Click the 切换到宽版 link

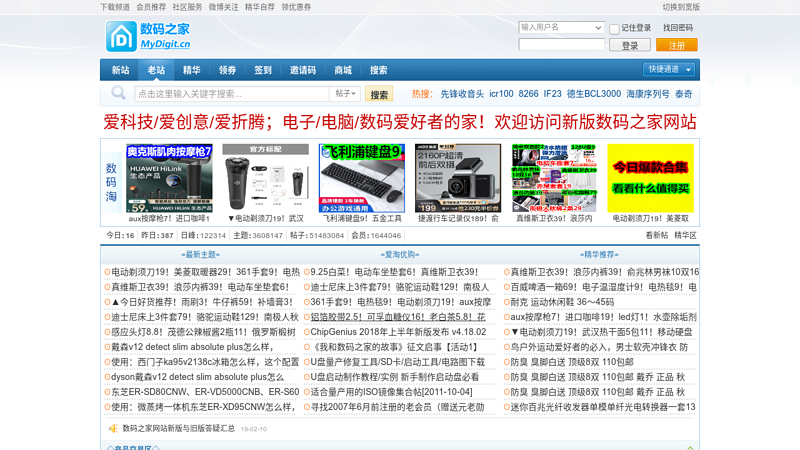(x=681, y=7)
